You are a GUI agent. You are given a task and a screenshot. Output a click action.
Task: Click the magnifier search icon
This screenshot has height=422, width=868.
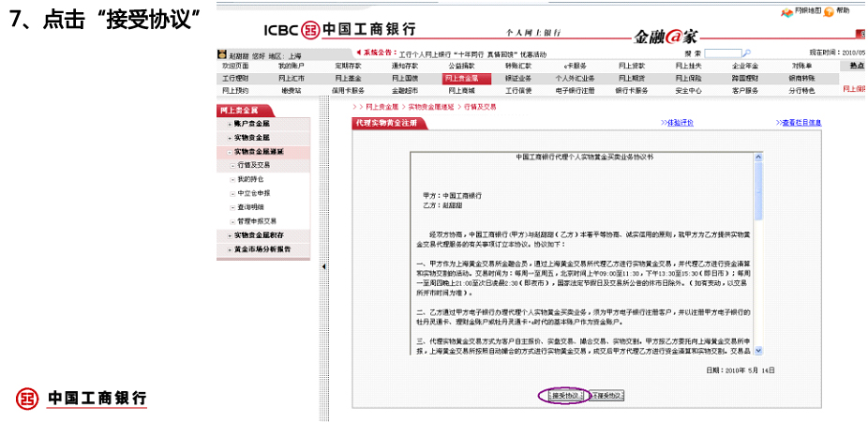(x=747, y=53)
